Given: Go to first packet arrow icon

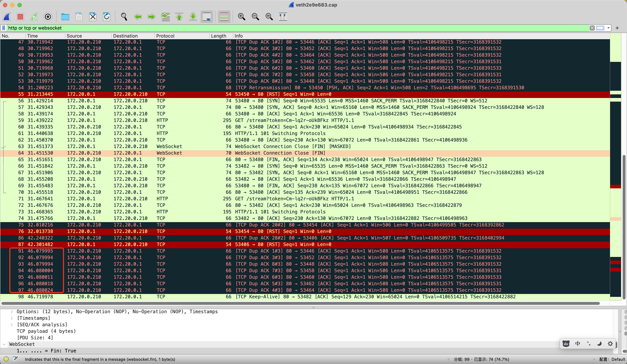Looking at the screenshot, I should [179, 17].
